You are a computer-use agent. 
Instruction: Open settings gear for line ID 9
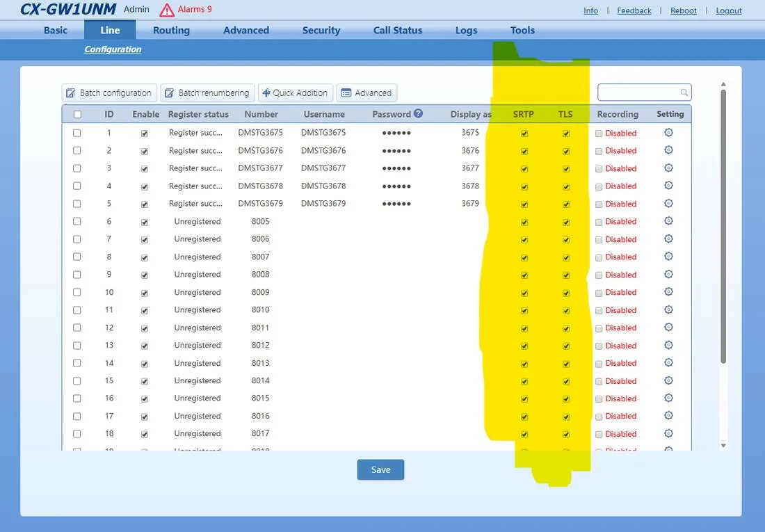coord(668,274)
